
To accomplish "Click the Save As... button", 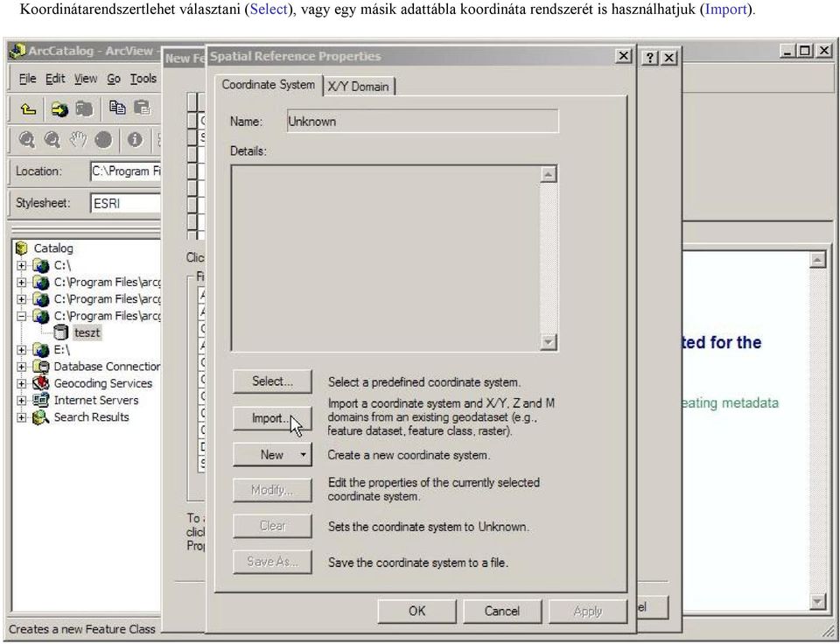I will tap(272, 562).
